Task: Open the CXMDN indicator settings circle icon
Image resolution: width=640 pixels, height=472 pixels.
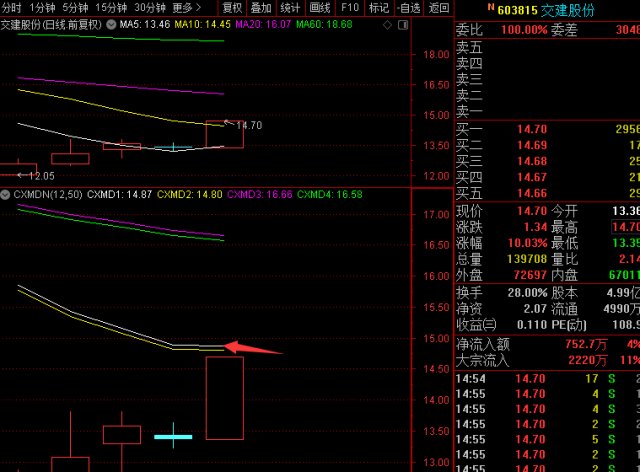Action: [x=5, y=194]
